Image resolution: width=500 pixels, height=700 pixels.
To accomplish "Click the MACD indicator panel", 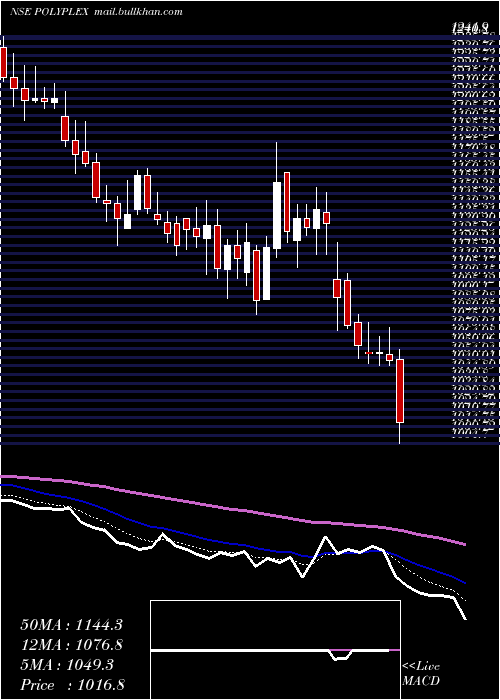I will point(275,650).
